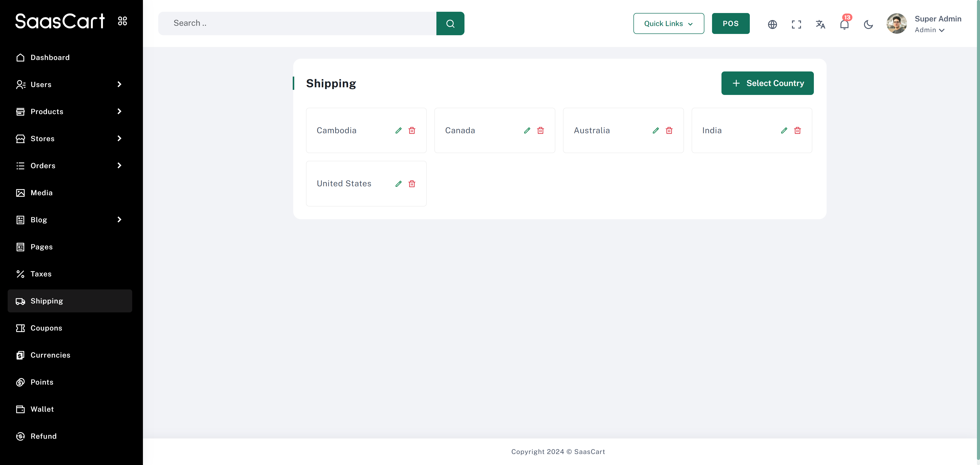Screen dimensions: 980x465
Task: Click the pencil edit icon for Cambodia
Action: pyautogui.click(x=398, y=130)
